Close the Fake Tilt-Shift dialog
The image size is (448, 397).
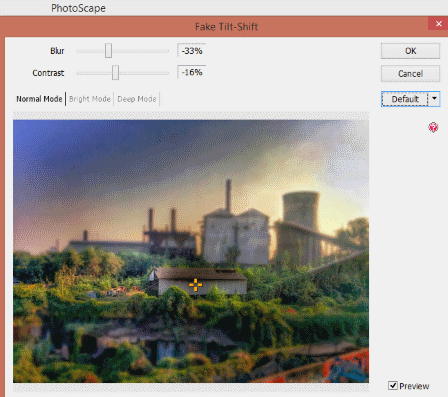(x=438, y=24)
